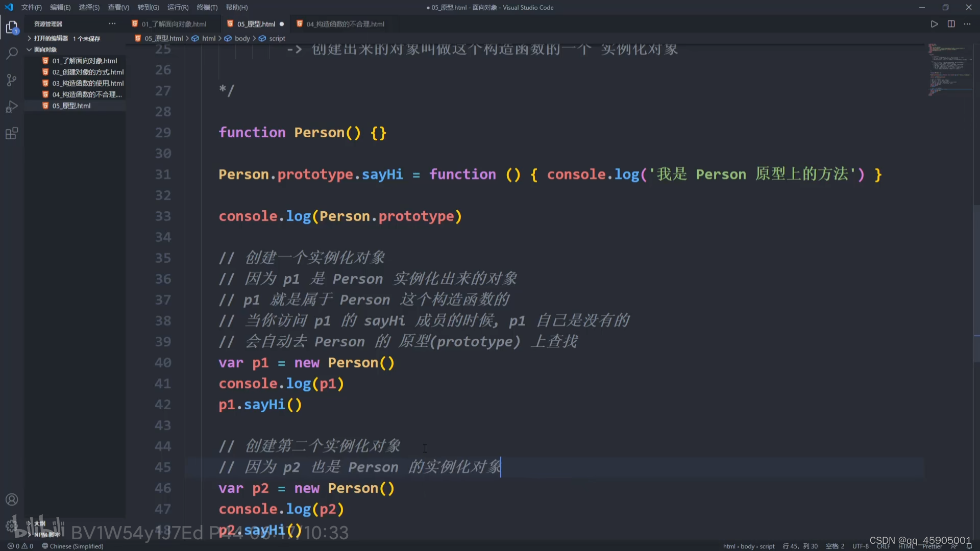The width and height of the screenshot is (980, 551).
Task: Open the Accounts icon at bottom left
Action: point(11,499)
